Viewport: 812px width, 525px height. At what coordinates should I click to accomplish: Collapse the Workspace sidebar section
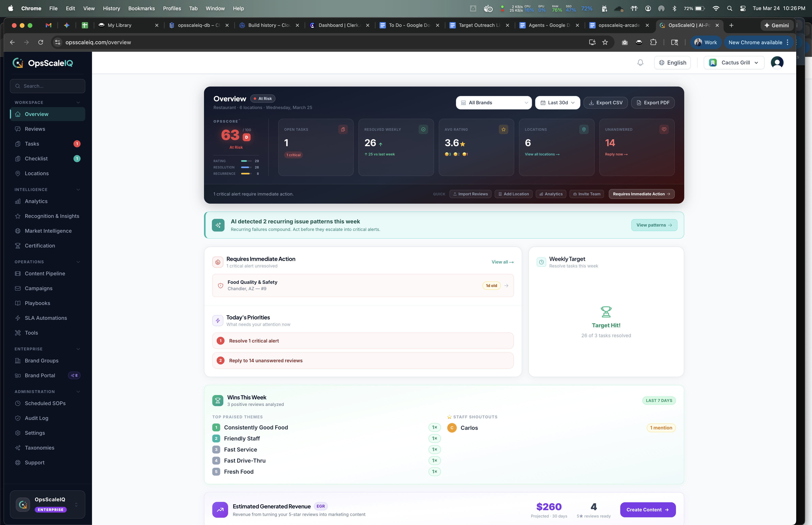78,103
